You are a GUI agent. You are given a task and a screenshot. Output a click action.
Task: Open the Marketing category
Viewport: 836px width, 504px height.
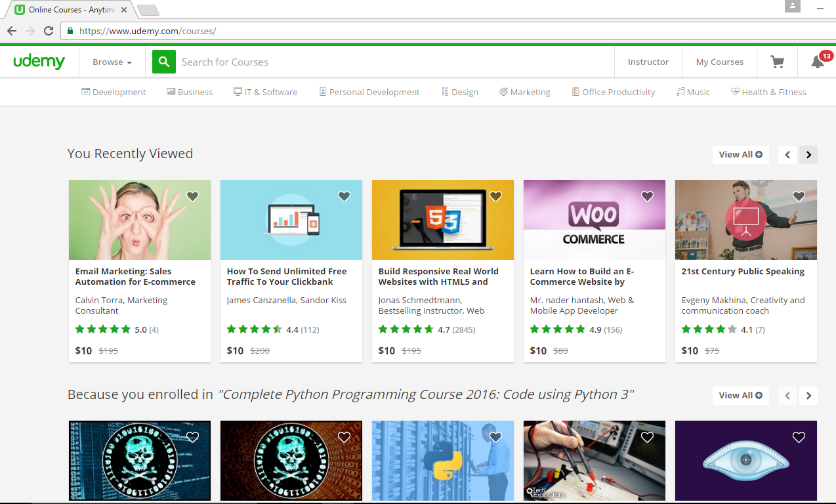click(525, 92)
